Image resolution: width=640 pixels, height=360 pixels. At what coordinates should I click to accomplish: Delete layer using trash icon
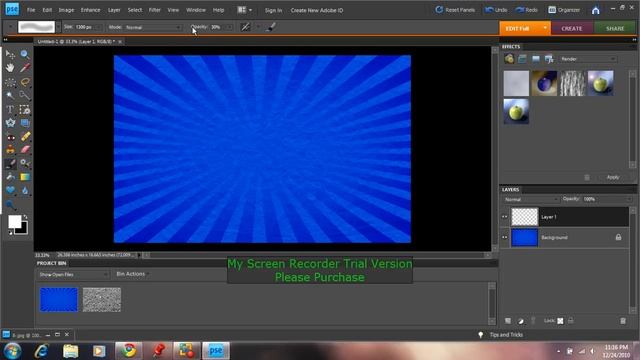tap(623, 321)
